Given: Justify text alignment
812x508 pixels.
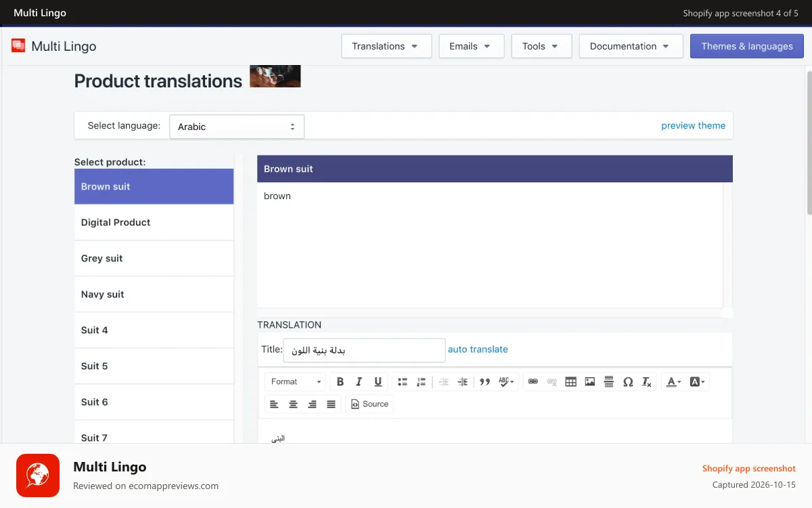Looking at the screenshot, I should (x=331, y=404).
